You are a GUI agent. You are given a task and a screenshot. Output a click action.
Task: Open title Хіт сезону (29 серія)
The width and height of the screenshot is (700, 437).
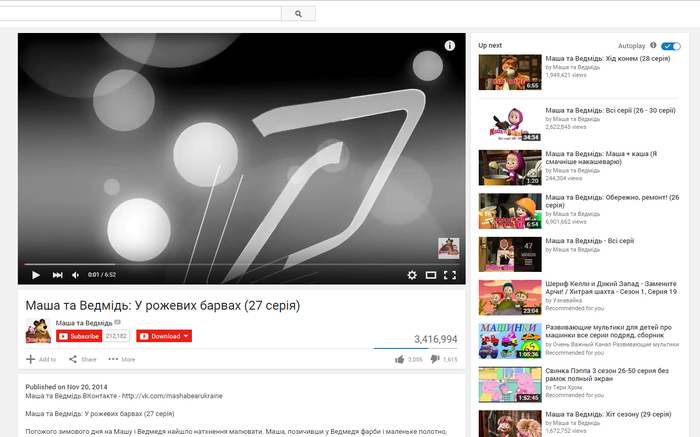pyautogui.click(x=608, y=414)
